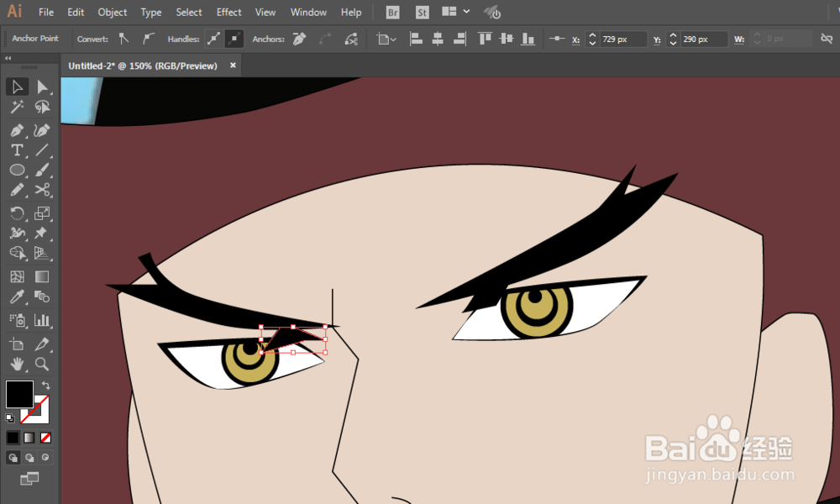The height and width of the screenshot is (504, 840).
Task: Click the X coordinate field
Action: pyautogui.click(x=622, y=39)
